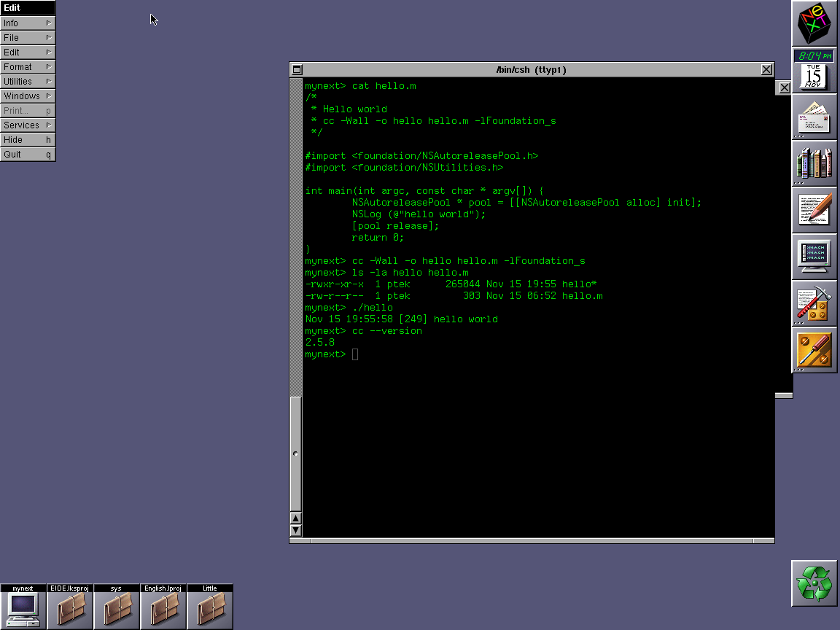Launch Edit from the paper and pencil icon
Screen dimensions: 840x630
pos(814,210)
